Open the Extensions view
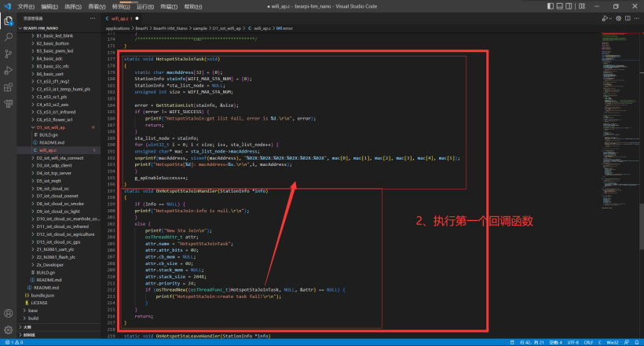This screenshot has width=644, height=346. [x=8, y=87]
